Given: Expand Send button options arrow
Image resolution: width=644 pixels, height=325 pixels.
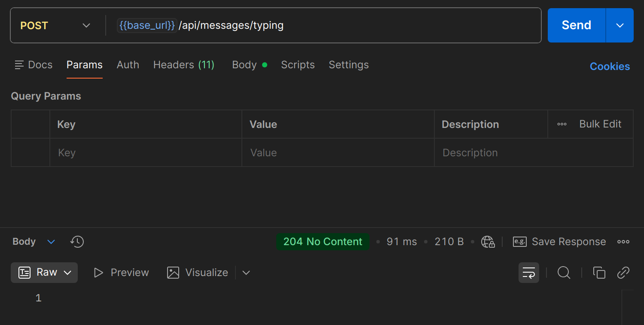Looking at the screenshot, I should click(x=620, y=25).
